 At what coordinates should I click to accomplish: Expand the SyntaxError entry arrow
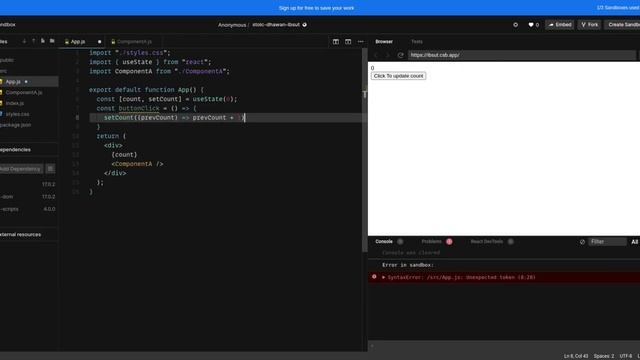click(x=383, y=277)
